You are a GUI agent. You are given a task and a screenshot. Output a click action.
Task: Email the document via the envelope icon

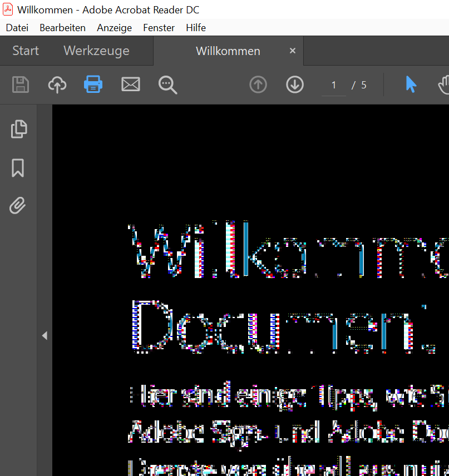(131, 85)
